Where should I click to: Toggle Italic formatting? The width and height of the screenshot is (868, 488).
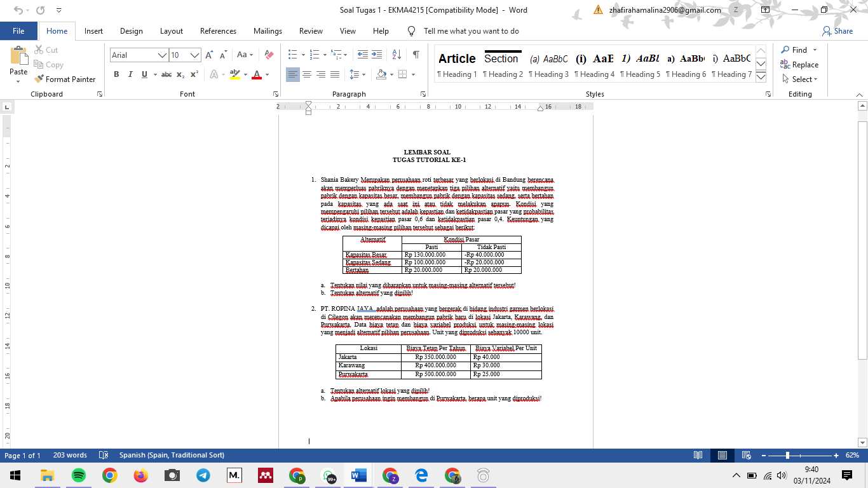coord(130,74)
